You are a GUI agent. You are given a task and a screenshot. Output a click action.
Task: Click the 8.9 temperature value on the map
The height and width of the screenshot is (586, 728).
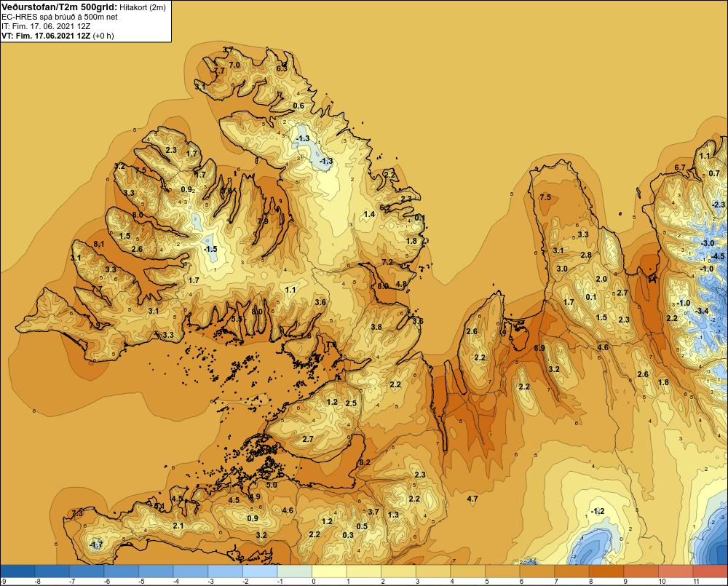[539, 348]
